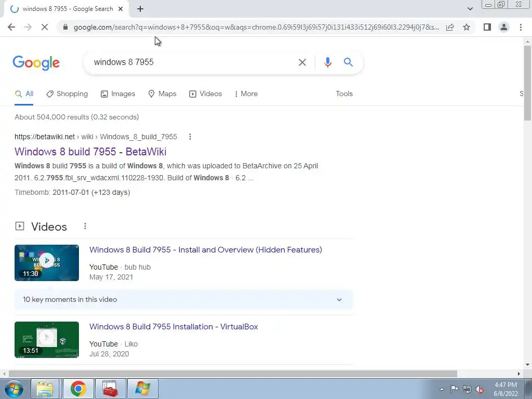Viewport: 532px width, 399px height.
Task: Open Windows 8 Build 7955 Installation - VirtualBox link
Action: click(174, 327)
